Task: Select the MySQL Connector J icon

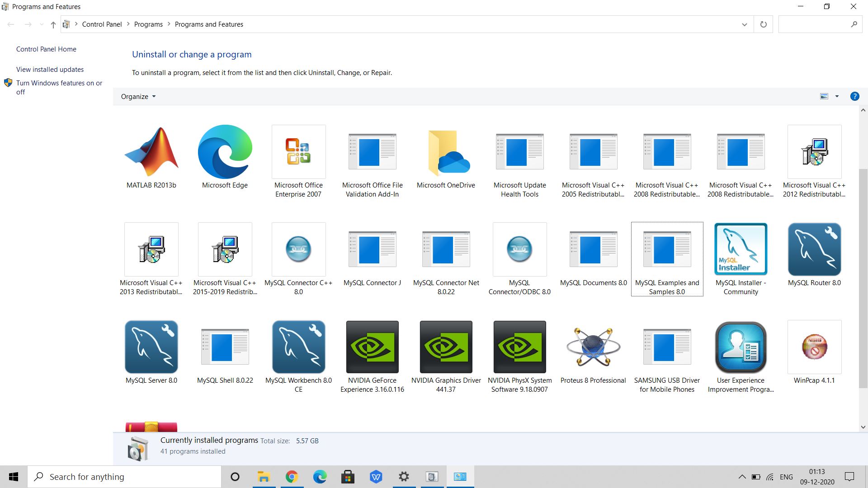Action: pyautogui.click(x=372, y=249)
